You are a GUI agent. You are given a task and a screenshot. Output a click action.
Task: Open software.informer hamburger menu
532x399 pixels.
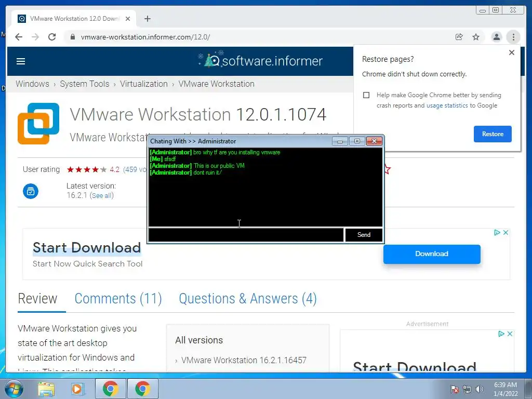point(21,61)
